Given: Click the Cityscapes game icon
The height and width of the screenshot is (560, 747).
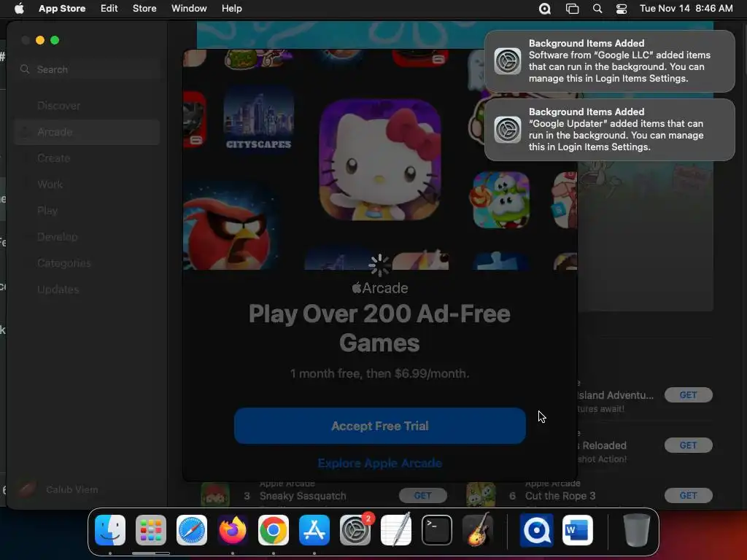Looking at the screenshot, I should click(x=259, y=119).
